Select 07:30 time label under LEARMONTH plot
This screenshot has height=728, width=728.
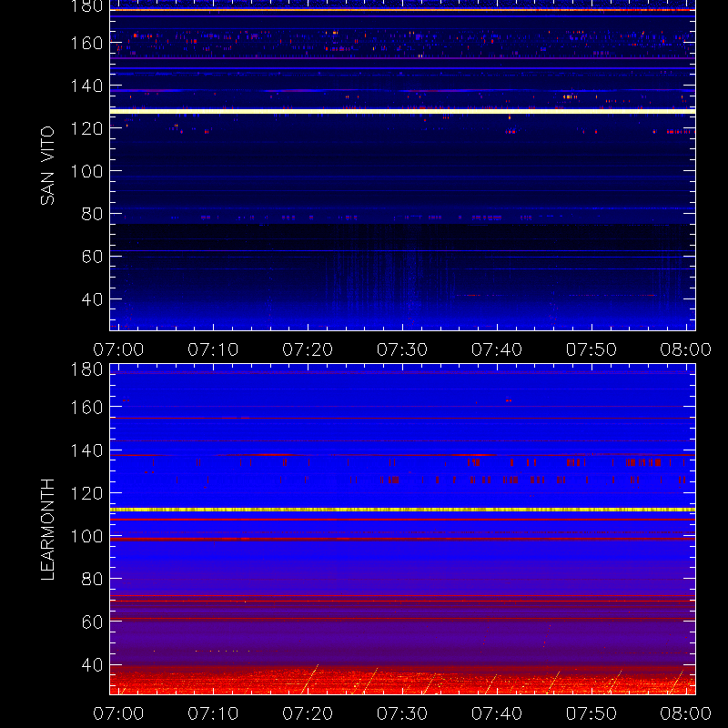pos(402,713)
